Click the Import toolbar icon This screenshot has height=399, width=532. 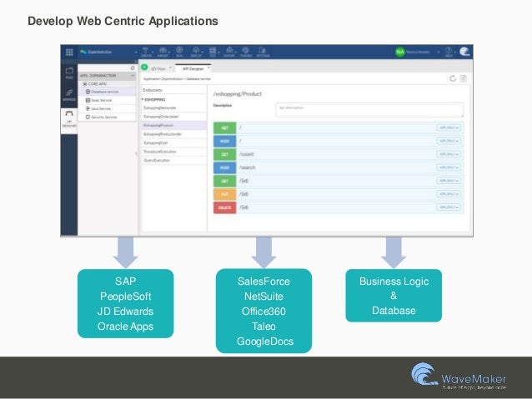[x=163, y=52]
